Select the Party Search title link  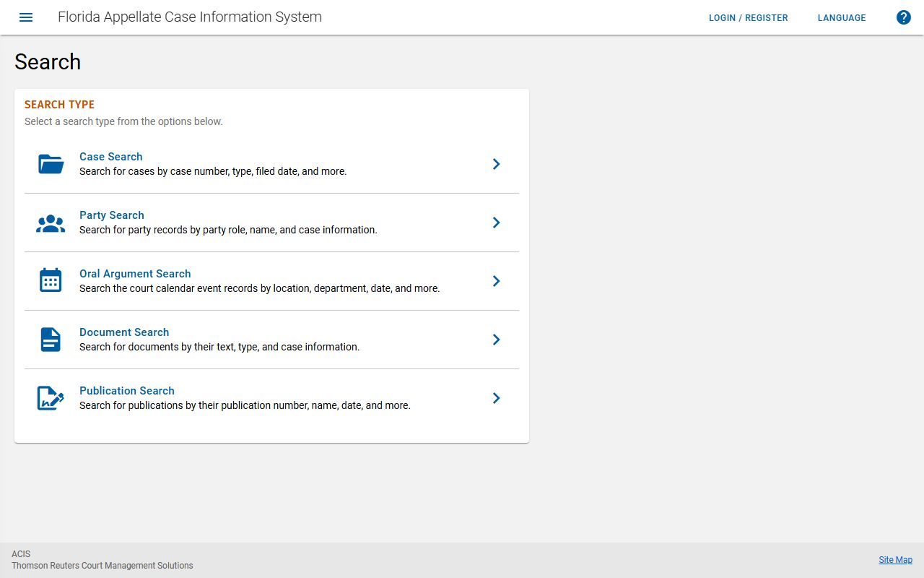tap(111, 215)
